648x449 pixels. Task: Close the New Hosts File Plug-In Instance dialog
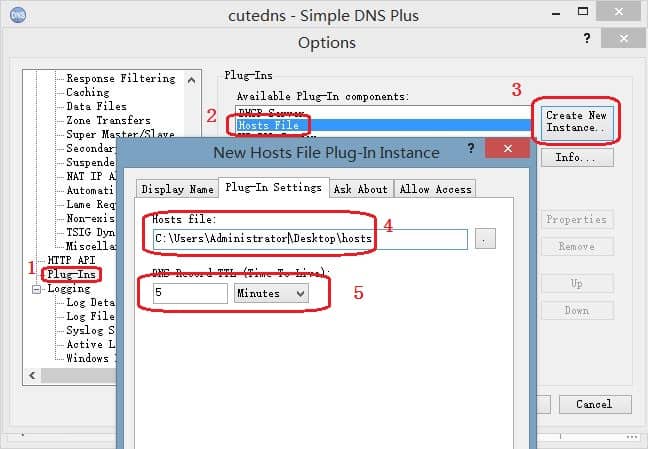(x=507, y=148)
